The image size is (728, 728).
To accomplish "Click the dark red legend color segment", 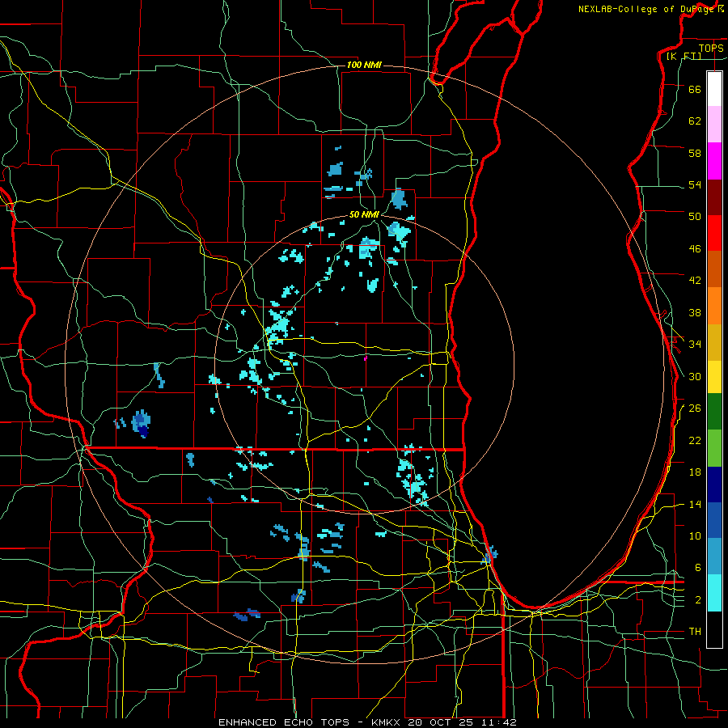I will (714, 197).
